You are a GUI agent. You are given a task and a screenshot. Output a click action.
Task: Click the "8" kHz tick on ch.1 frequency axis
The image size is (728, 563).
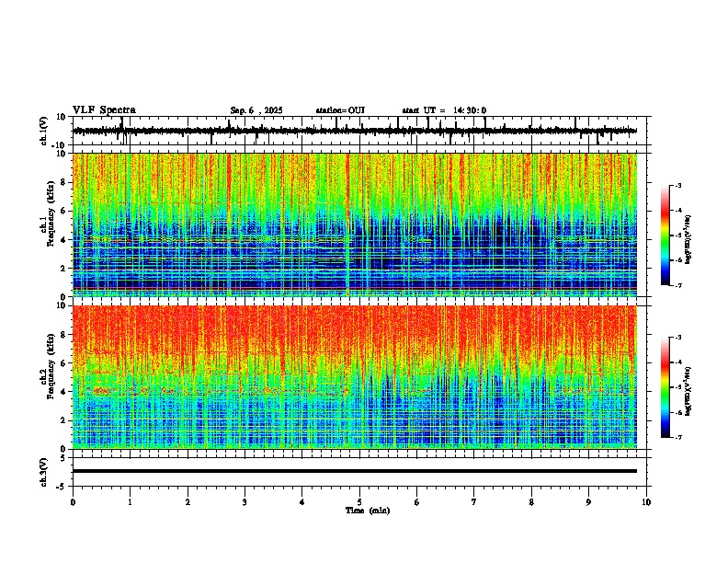coord(65,182)
